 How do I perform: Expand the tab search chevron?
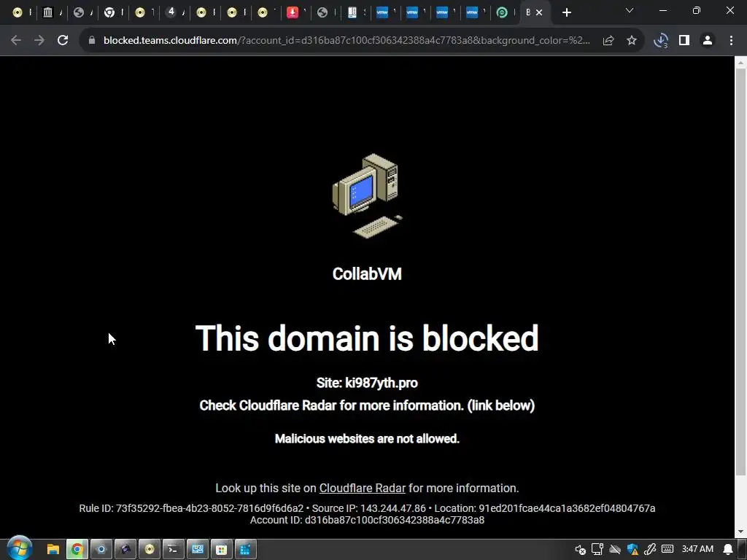(x=630, y=10)
